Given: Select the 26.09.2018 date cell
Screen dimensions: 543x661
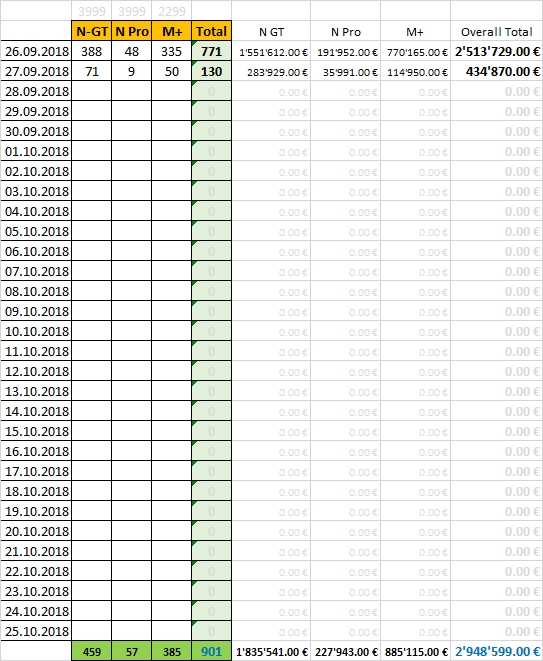Looking at the screenshot, I should click(x=36, y=51).
